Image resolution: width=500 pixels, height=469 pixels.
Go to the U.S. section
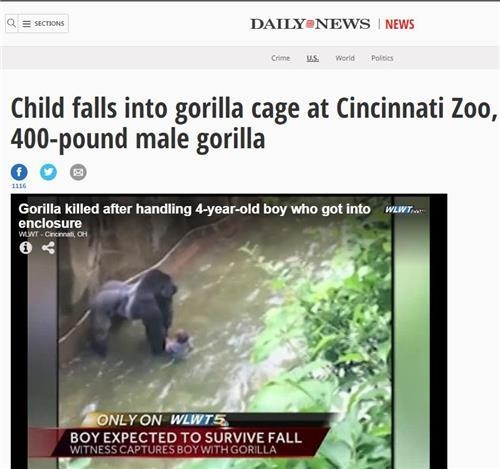pos(312,58)
